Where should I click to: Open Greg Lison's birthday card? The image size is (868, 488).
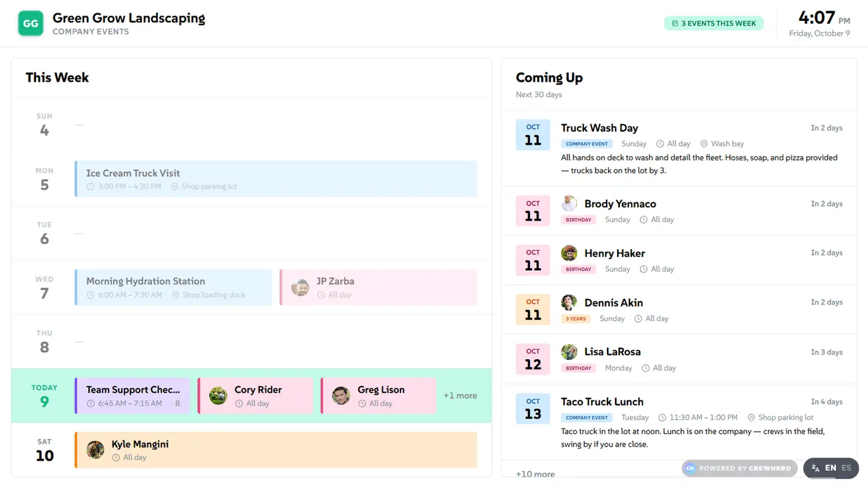coord(379,396)
